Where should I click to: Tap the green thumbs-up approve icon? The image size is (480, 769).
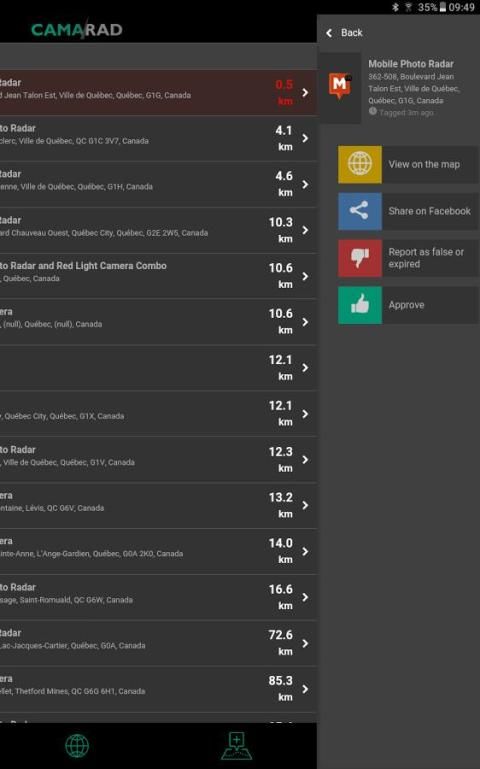(x=360, y=305)
